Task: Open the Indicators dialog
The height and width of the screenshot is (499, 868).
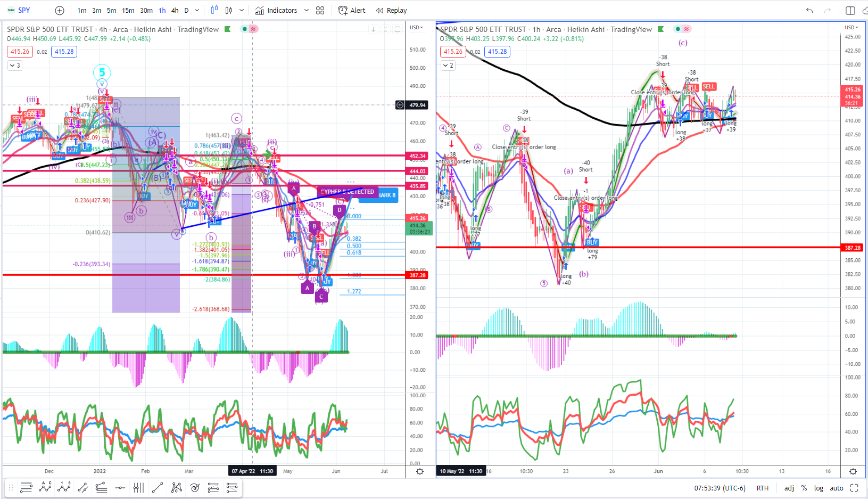Action: click(x=276, y=10)
